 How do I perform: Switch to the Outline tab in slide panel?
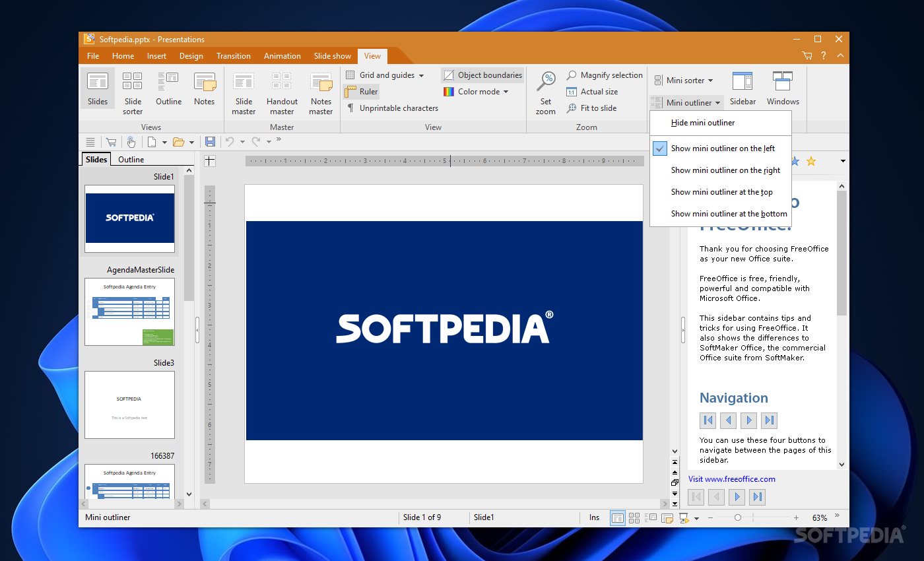[x=131, y=159]
